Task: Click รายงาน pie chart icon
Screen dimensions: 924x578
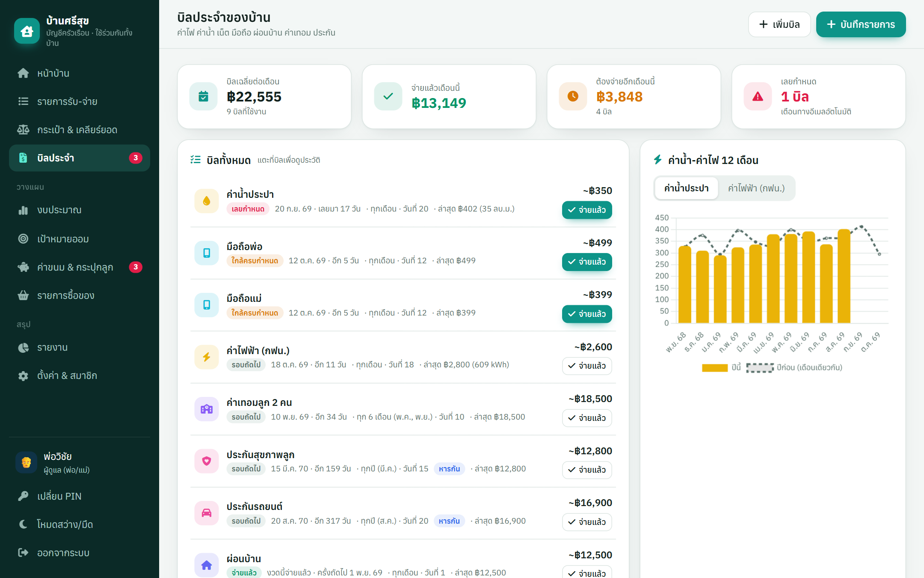Action: pyautogui.click(x=23, y=347)
